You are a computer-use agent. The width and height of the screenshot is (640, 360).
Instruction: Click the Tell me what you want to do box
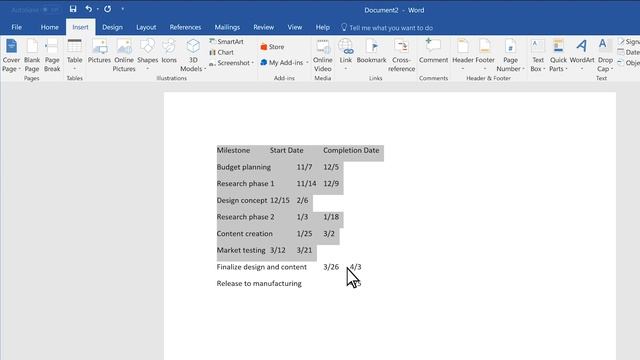pos(387,28)
